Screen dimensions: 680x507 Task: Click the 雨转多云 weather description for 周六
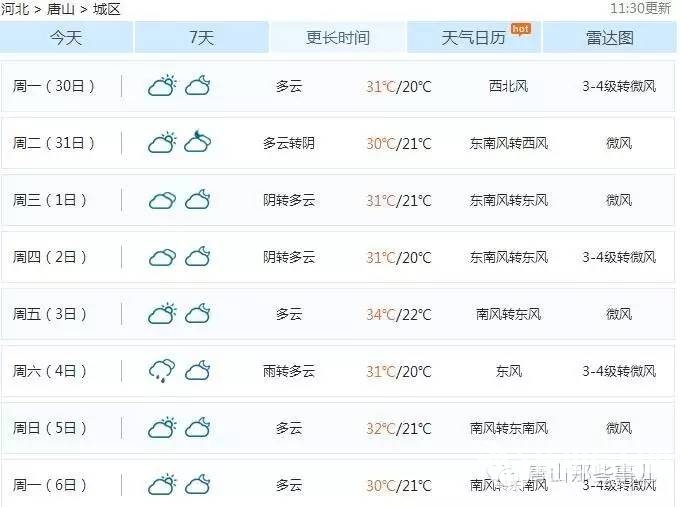click(x=289, y=371)
